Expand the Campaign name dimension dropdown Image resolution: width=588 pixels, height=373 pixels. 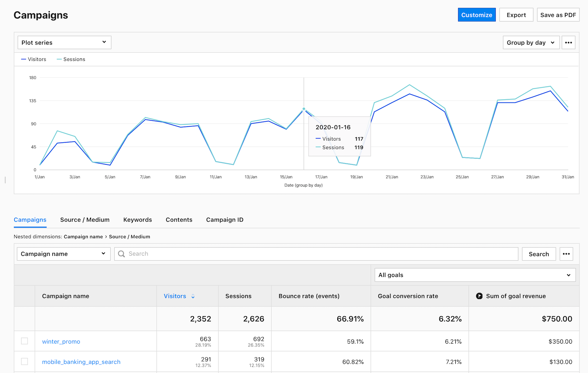pos(64,254)
